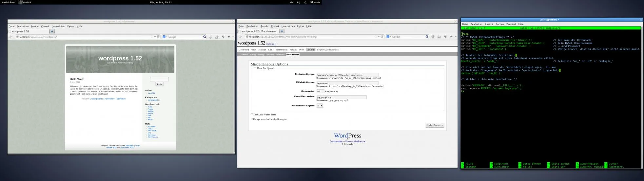Open Hallo Welt! post title
The height and width of the screenshot is (181, 644).
click(77, 79)
